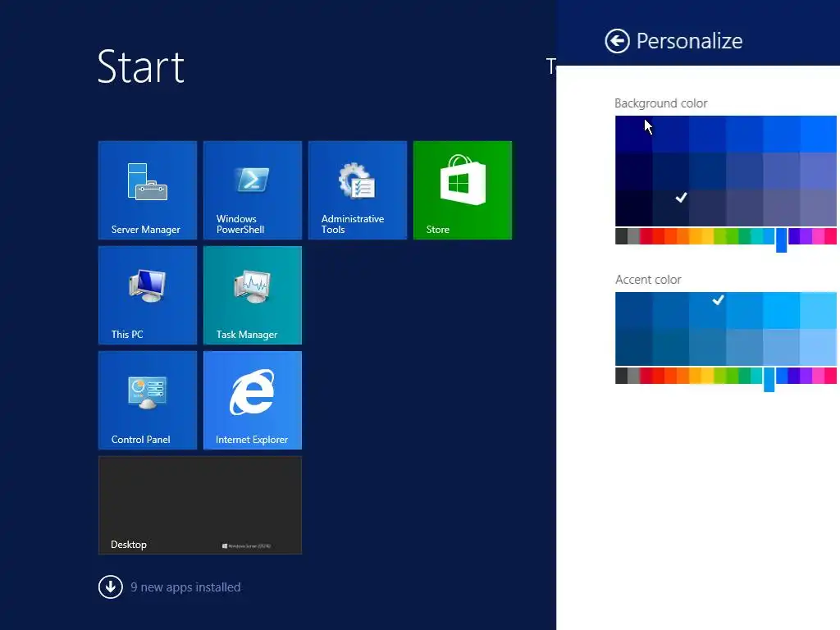Click the 'Start' heading
The height and width of the screenshot is (630, 840).
[x=141, y=67]
